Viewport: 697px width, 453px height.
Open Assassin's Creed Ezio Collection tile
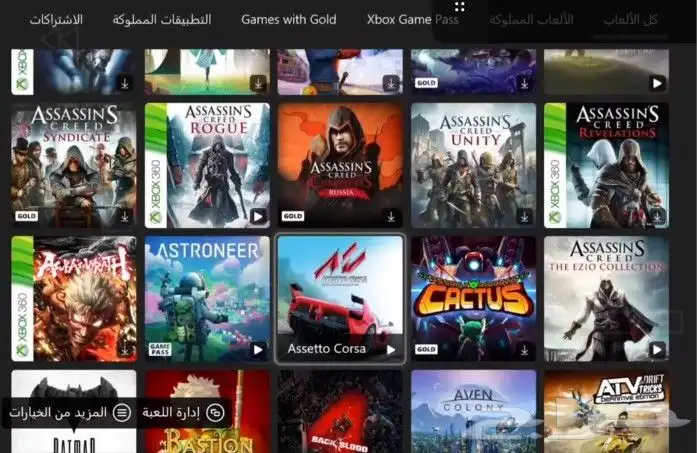606,299
